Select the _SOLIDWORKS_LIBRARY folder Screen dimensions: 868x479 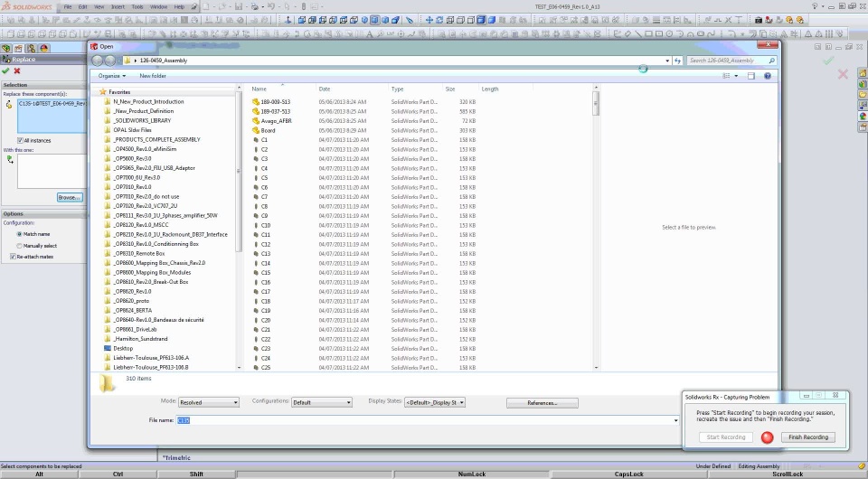(x=142, y=120)
